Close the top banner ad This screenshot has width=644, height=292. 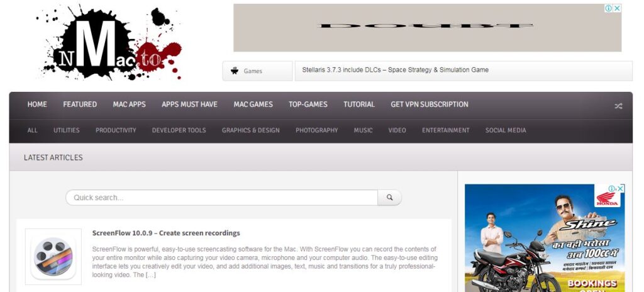(617, 8)
